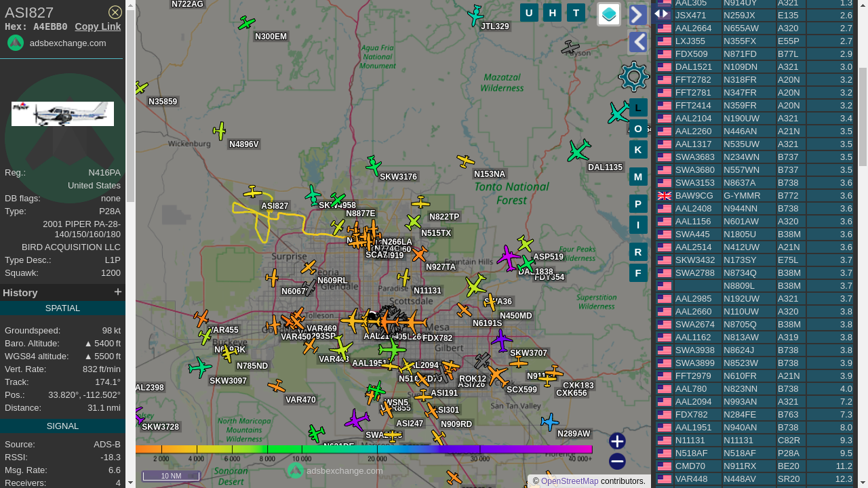The width and height of the screenshot is (868, 488).
Task: Select the DAL1521 callsign in the table
Action: tap(694, 67)
